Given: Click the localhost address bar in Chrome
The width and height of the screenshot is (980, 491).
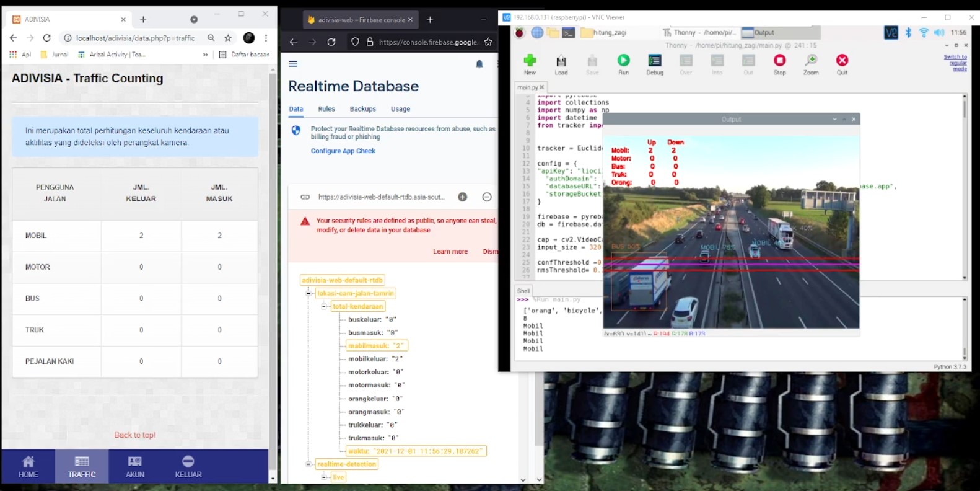Looking at the screenshot, I should click(x=135, y=38).
